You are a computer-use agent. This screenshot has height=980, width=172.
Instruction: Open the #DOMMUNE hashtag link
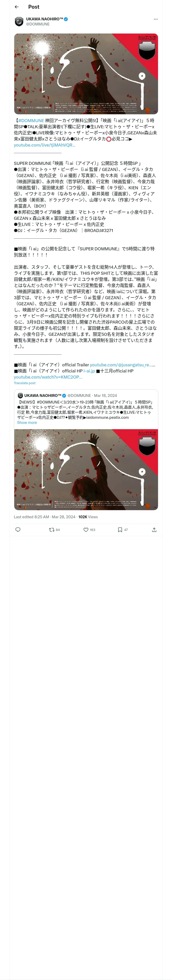point(31,121)
